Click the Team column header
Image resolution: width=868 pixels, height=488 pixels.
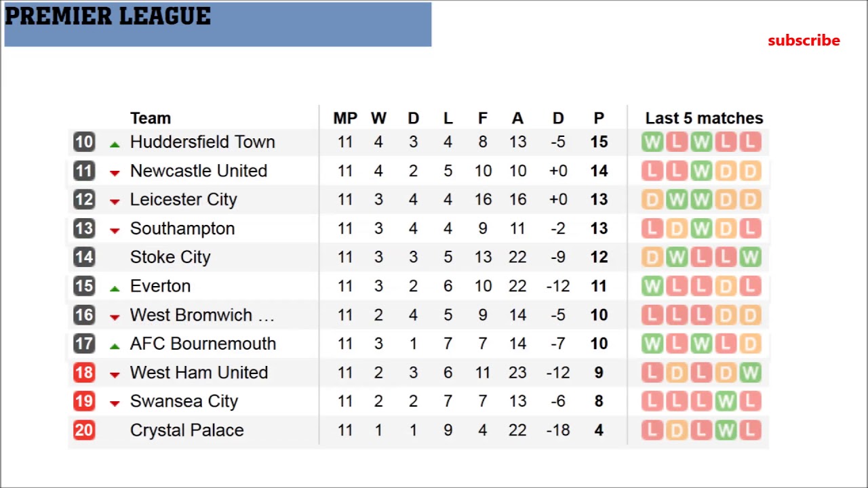pos(150,119)
